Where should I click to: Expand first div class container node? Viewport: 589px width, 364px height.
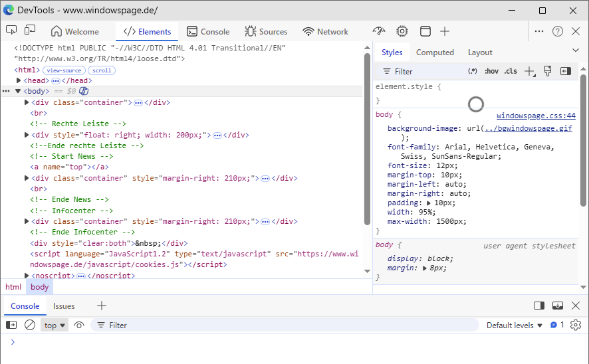tap(27, 102)
